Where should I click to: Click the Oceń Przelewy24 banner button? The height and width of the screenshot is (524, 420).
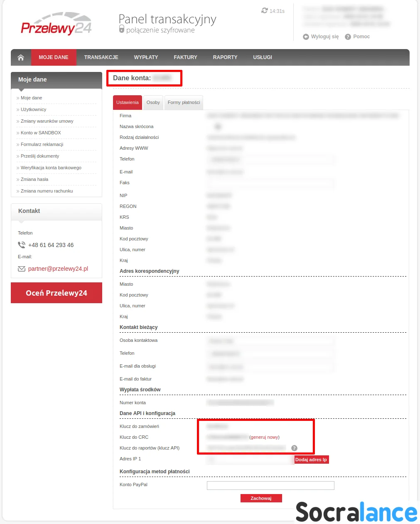(x=56, y=293)
